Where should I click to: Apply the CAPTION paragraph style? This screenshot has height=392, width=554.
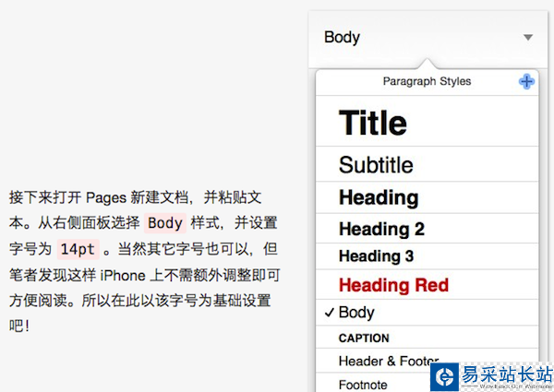tap(428, 338)
